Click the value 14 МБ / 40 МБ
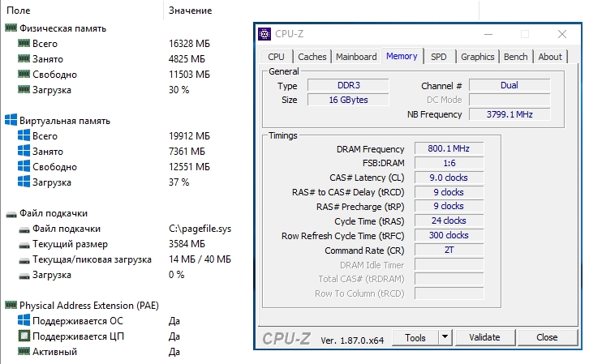589x364 pixels. point(200,259)
